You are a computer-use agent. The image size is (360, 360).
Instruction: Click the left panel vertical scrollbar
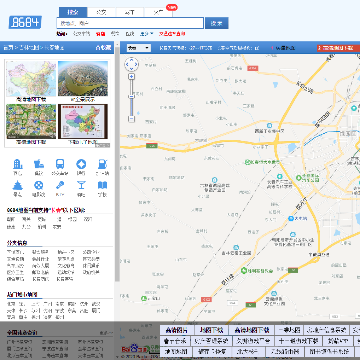tap(117, 163)
